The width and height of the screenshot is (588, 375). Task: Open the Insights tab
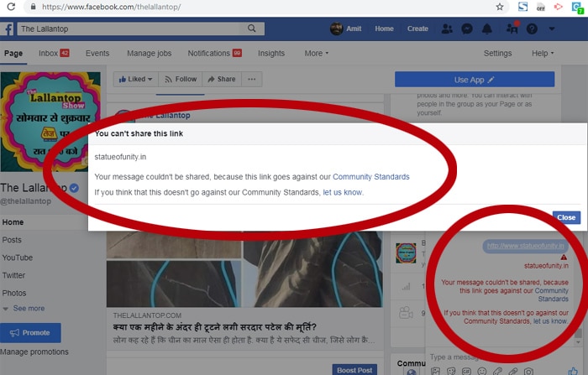tap(271, 53)
